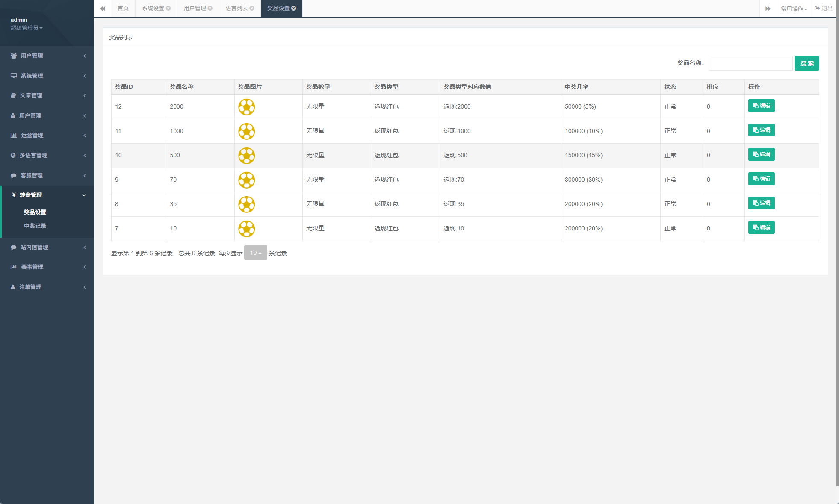Switch to the 首页 tab
Viewport: 839px width, 504px height.
[123, 9]
